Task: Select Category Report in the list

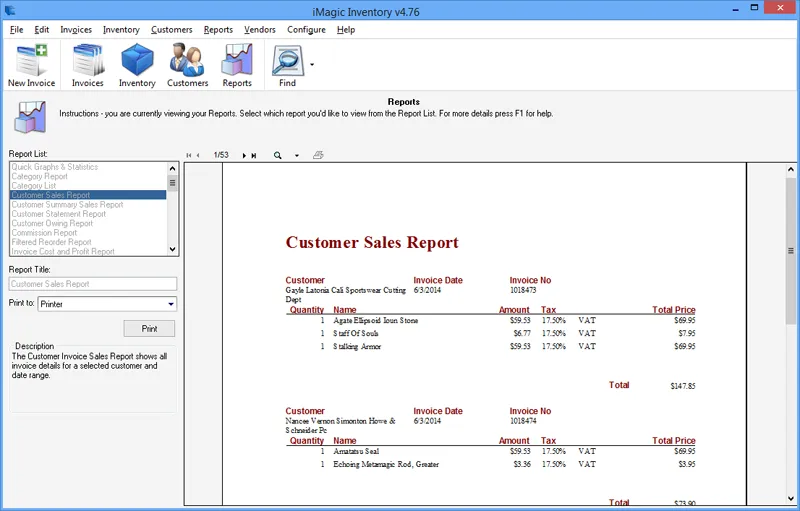Action: (x=88, y=176)
